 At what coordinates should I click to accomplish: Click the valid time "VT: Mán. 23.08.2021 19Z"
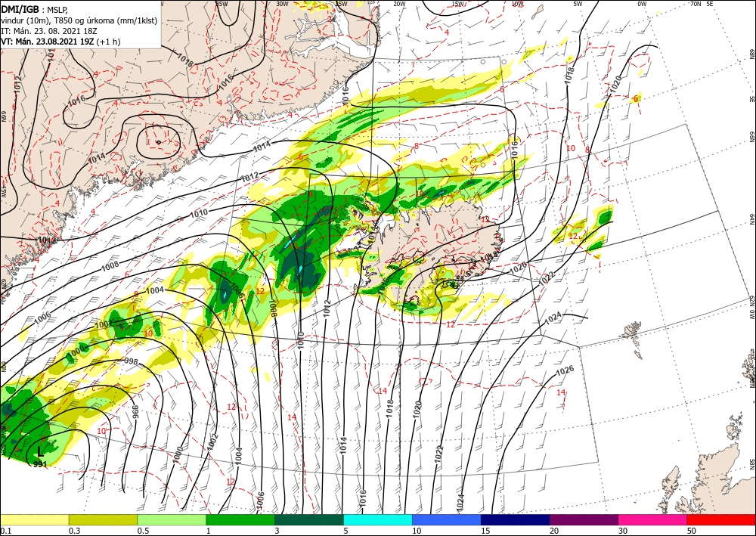(x=48, y=42)
